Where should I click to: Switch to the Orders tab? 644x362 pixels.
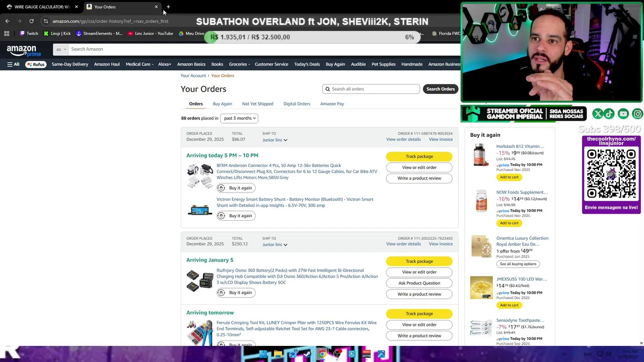pyautogui.click(x=196, y=104)
